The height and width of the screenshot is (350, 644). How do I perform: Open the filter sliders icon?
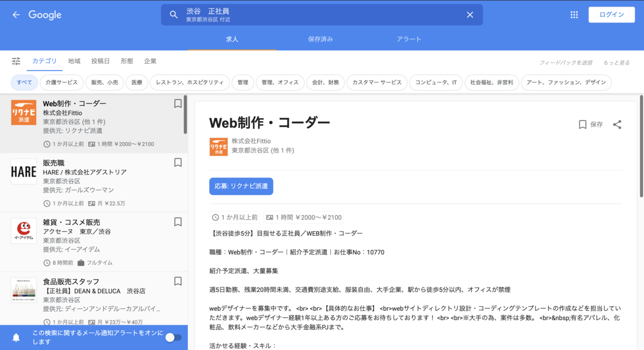16,61
